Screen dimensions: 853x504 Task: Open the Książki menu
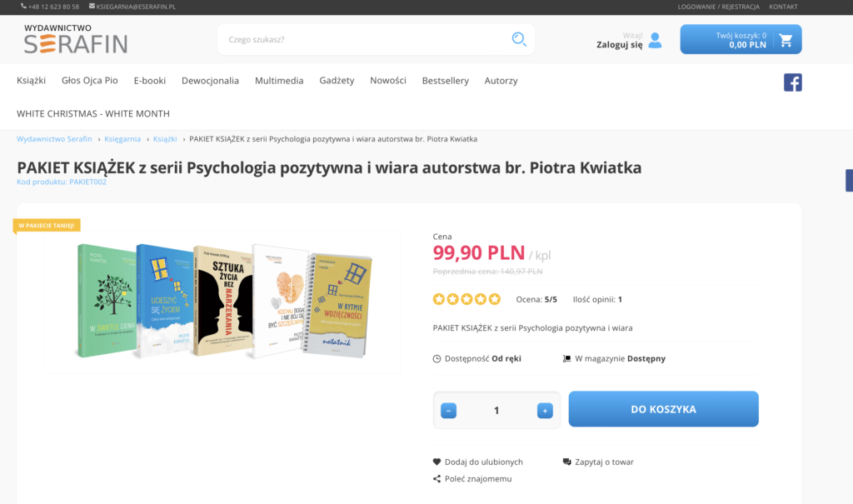coord(31,81)
